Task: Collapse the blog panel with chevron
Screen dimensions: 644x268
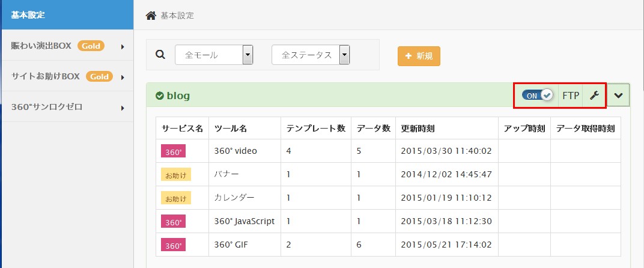Action: 618,96
